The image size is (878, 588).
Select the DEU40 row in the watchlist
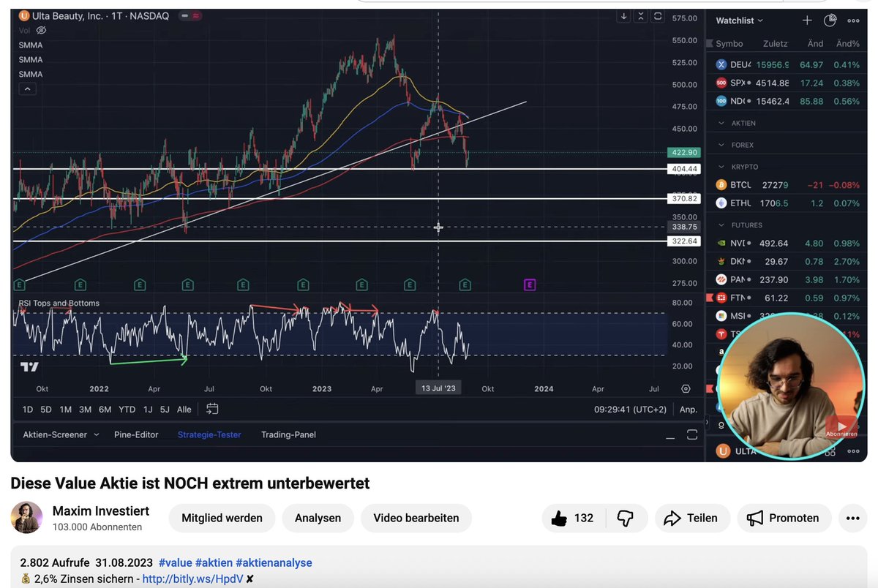pyautogui.click(x=787, y=64)
